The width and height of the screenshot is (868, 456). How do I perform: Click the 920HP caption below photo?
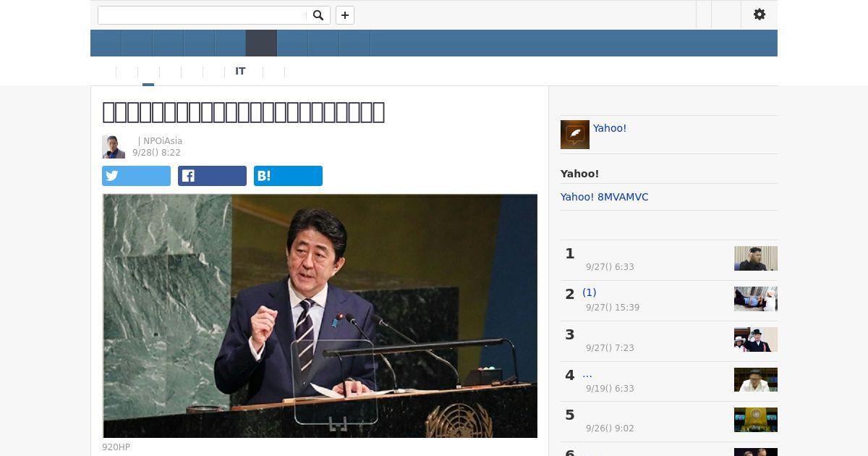(116, 447)
